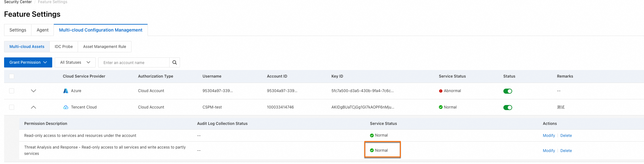Open the IDC Probe sub-tab
The image size is (644, 164).
point(64,47)
